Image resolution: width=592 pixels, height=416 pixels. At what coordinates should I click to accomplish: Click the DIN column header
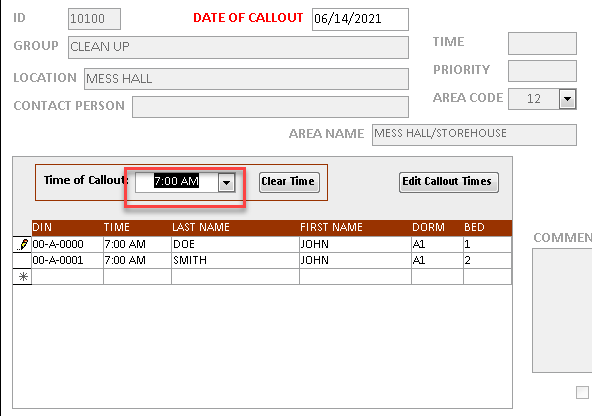coord(42,227)
